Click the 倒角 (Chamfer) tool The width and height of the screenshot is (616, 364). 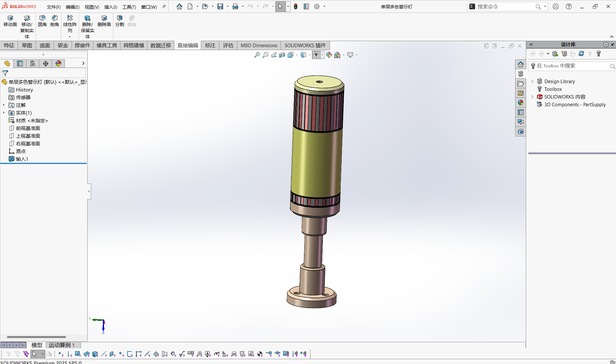[55, 21]
